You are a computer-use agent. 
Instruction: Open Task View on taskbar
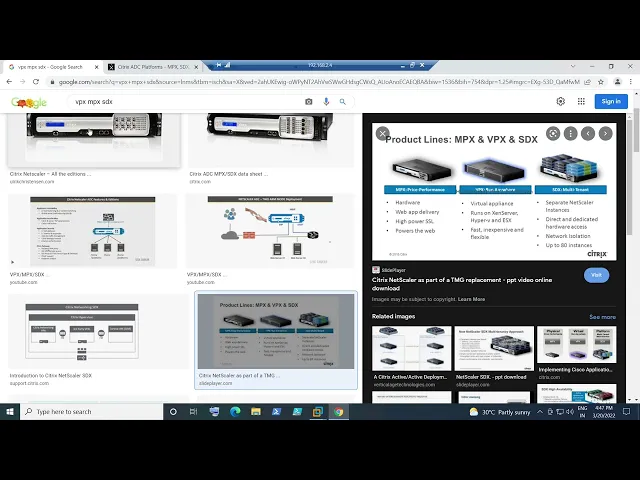193,412
